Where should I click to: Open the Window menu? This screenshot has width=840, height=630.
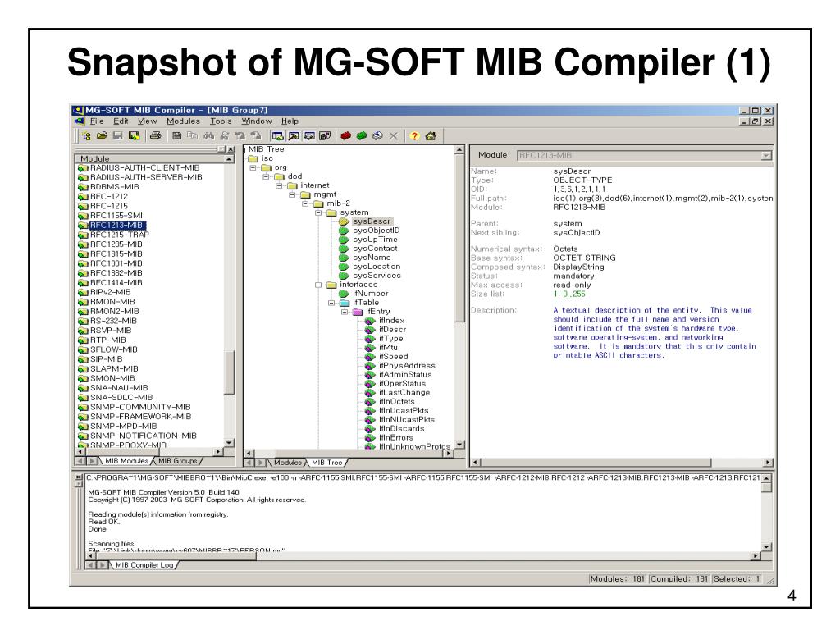click(257, 121)
